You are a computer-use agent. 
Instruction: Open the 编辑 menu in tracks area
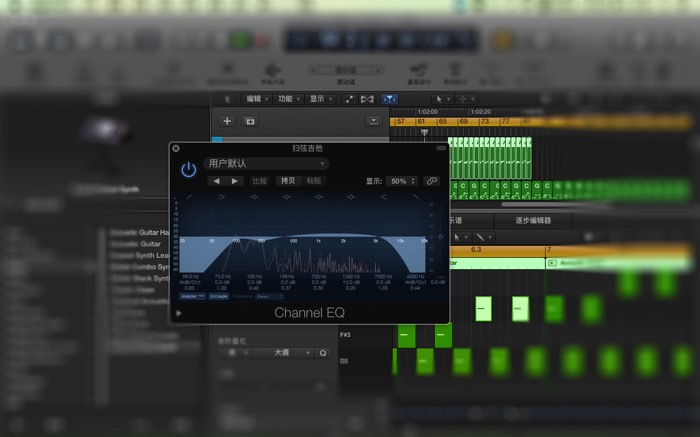pos(258,99)
